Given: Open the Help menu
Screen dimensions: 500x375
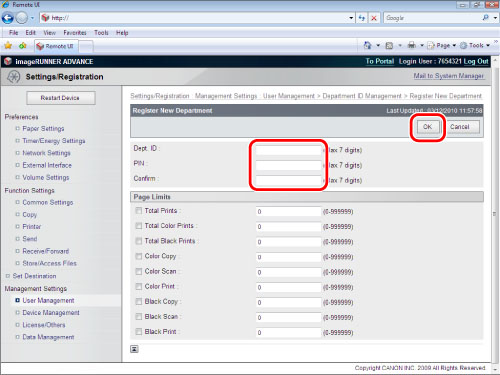Looking at the screenshot, I should click(122, 33).
